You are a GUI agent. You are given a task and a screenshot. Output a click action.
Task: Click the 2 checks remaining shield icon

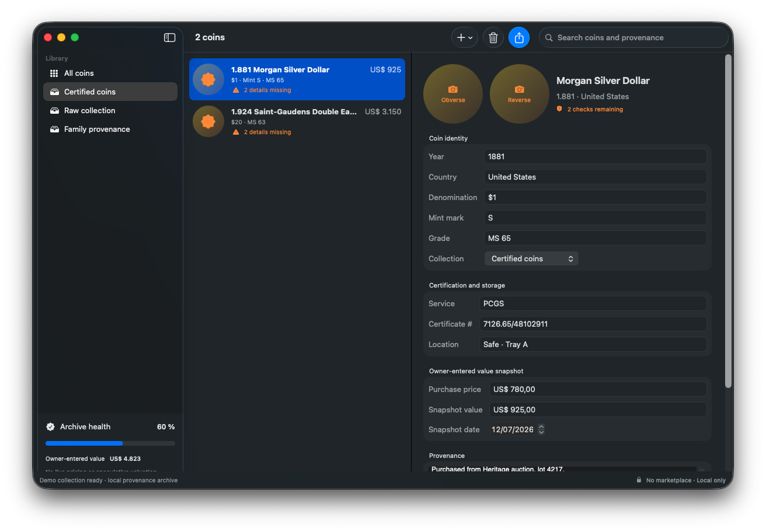(x=559, y=109)
